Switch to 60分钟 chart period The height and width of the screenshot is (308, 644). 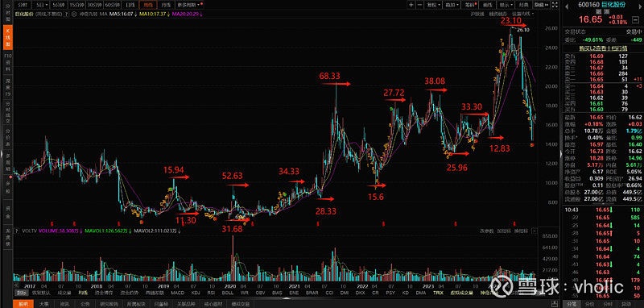click(112, 5)
